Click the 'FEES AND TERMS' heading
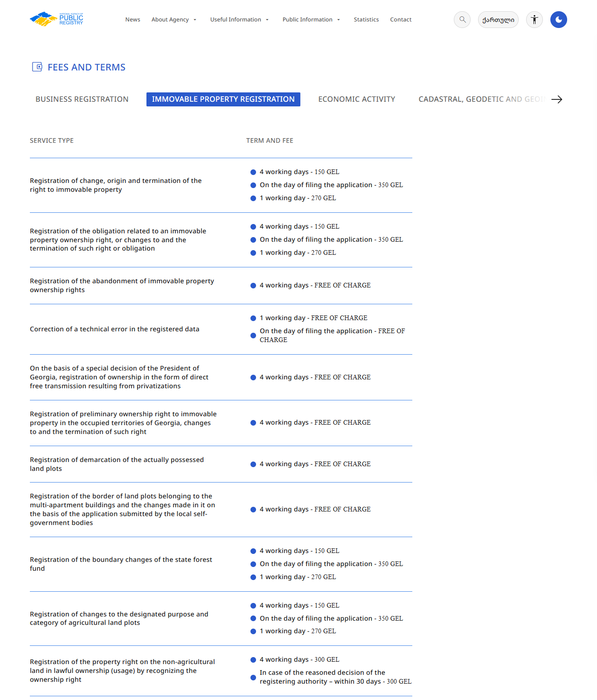This screenshot has height=700, width=597. pyautogui.click(x=87, y=67)
